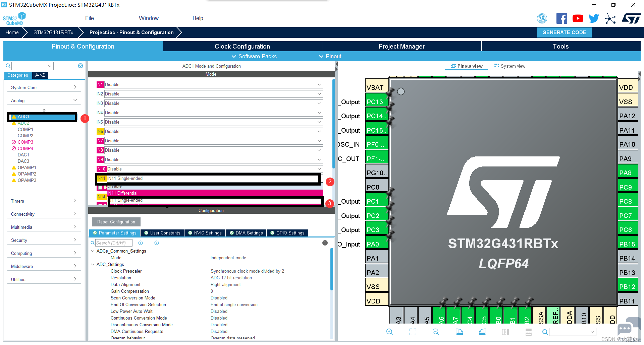This screenshot has width=644, height=345.
Task: Open the IN10 mode dropdown
Action: tap(215, 169)
